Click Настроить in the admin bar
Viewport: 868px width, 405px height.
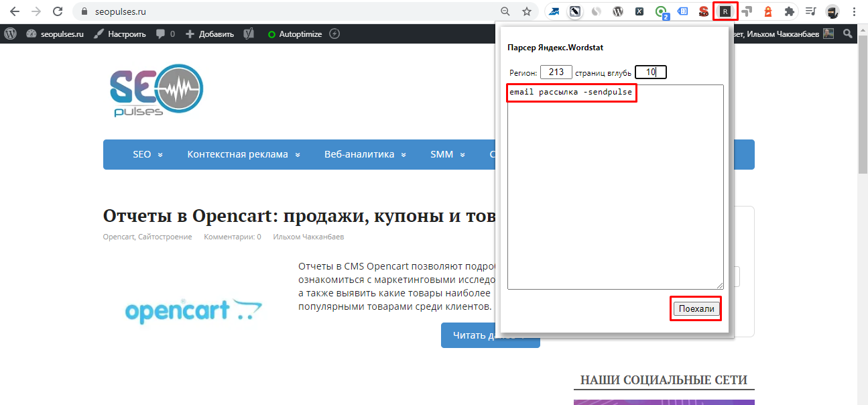pyautogui.click(x=119, y=34)
